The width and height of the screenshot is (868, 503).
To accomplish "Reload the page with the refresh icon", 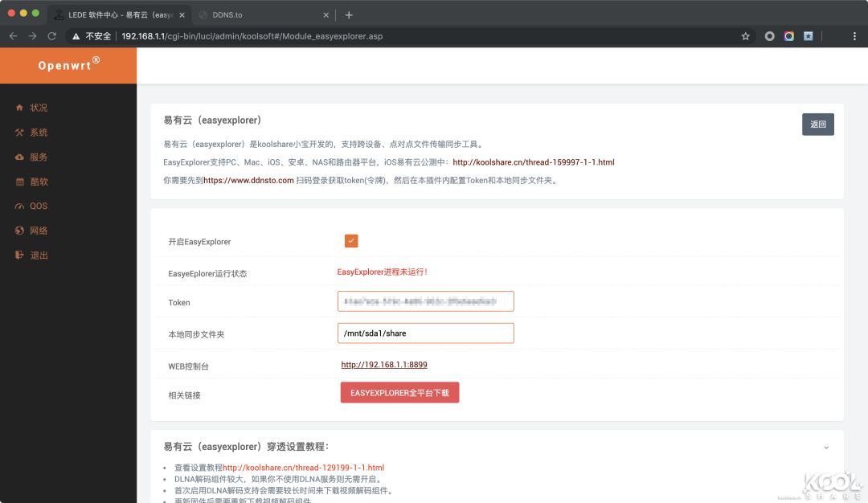I will [x=51, y=35].
